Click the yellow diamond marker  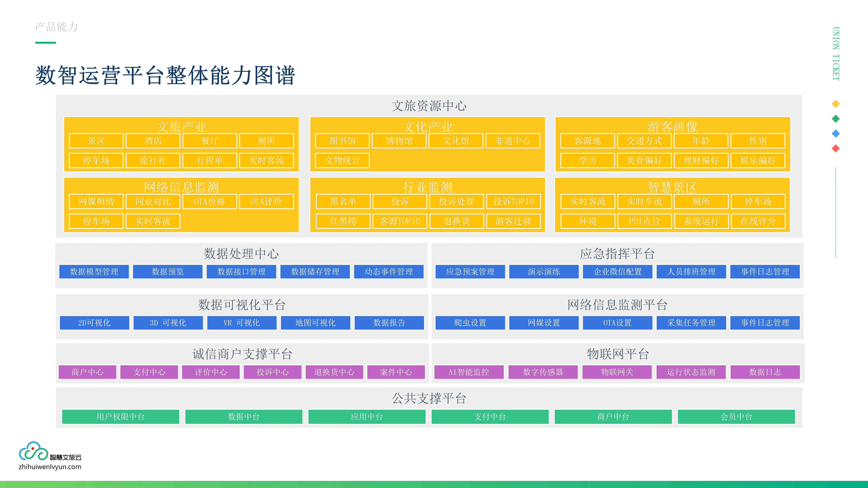tap(836, 104)
